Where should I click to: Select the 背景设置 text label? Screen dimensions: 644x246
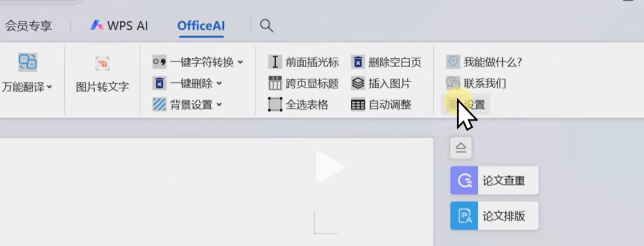pyautogui.click(x=191, y=105)
